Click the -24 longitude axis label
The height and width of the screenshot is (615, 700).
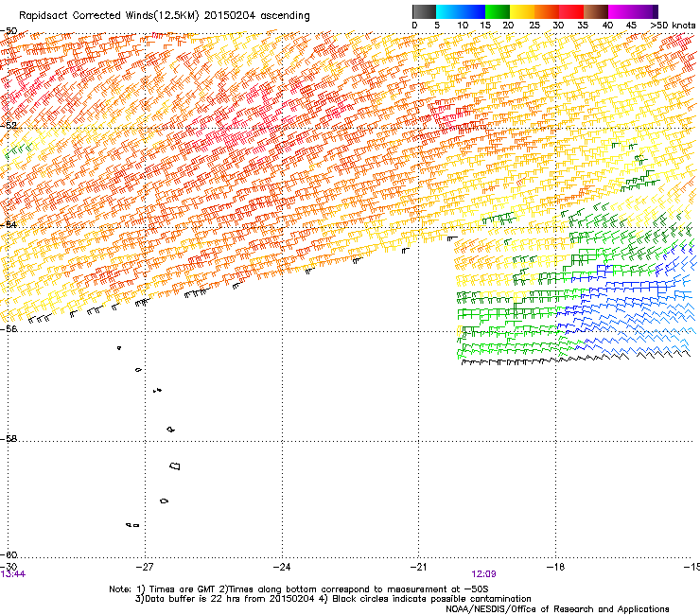(x=282, y=567)
